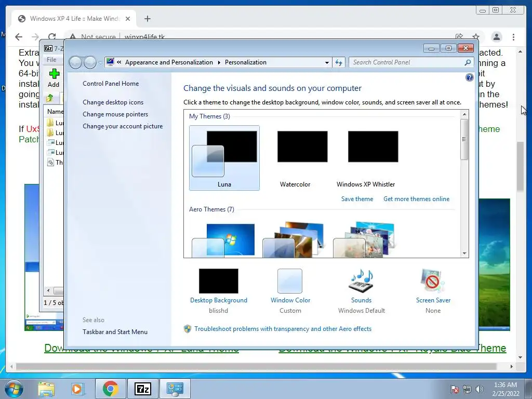Switch to Windows XP 4 Life tab
532x399 pixels.
(x=75, y=19)
